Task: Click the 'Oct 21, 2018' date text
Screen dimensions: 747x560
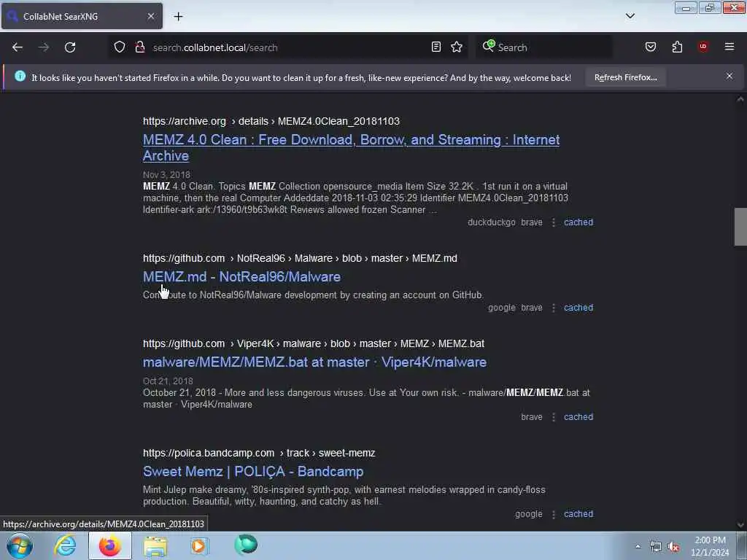Action: coord(168,381)
